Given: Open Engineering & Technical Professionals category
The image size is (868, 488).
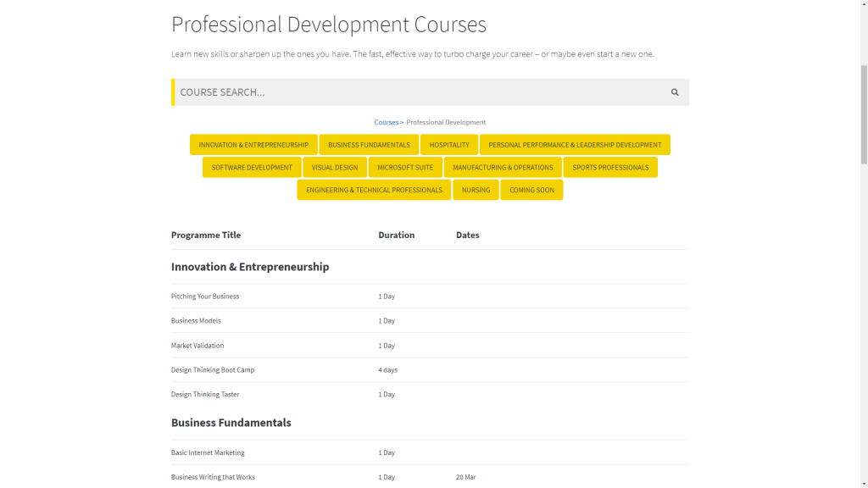Looking at the screenshot, I should coord(374,190).
